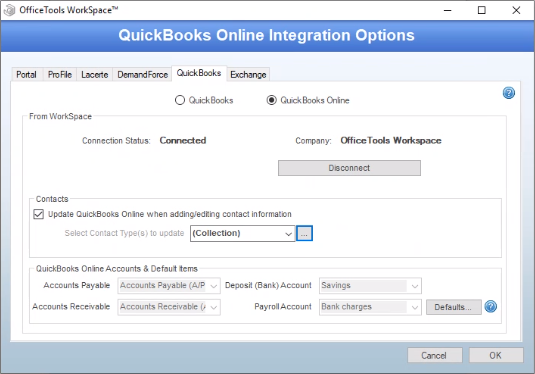Click the Connected status text
The width and height of the screenshot is (535, 374).
(x=183, y=141)
